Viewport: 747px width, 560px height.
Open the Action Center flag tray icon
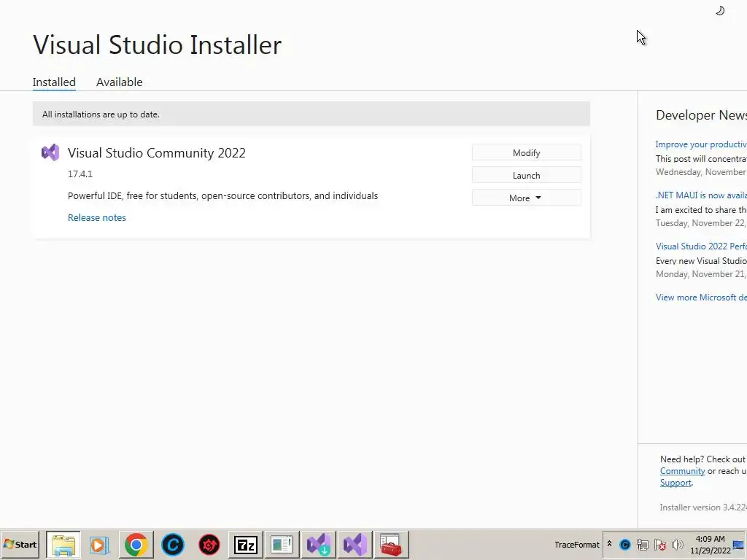[x=659, y=544]
